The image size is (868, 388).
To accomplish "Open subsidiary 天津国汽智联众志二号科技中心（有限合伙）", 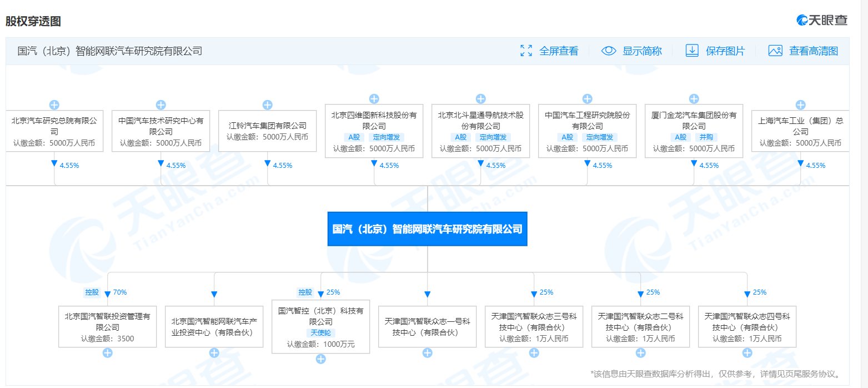I will tap(641, 327).
